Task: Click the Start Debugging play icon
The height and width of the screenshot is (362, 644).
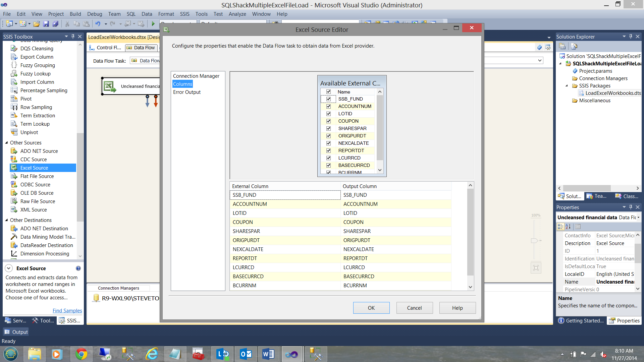Action: click(153, 24)
